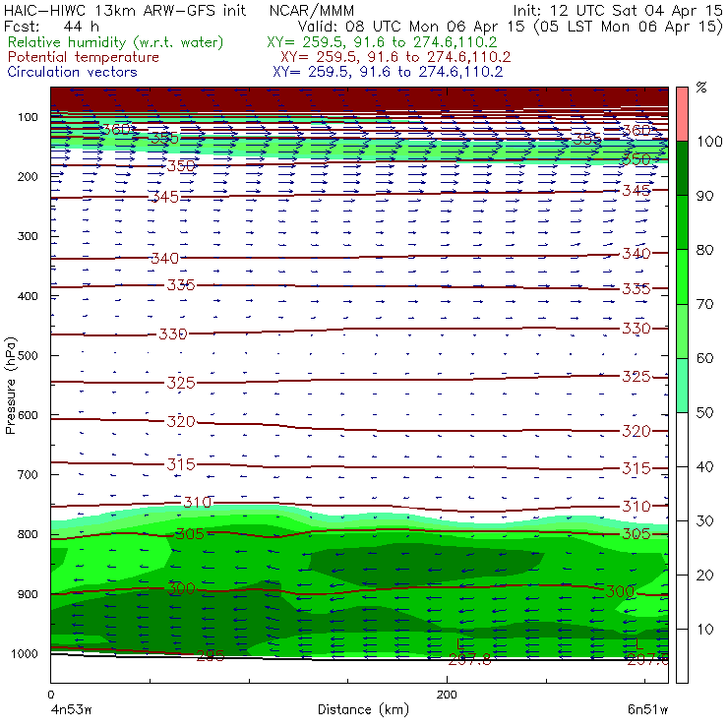The width and height of the screenshot is (728, 728).
Task: Click the light green 60–70% colorbar segment
Action: pyautogui.click(x=682, y=331)
